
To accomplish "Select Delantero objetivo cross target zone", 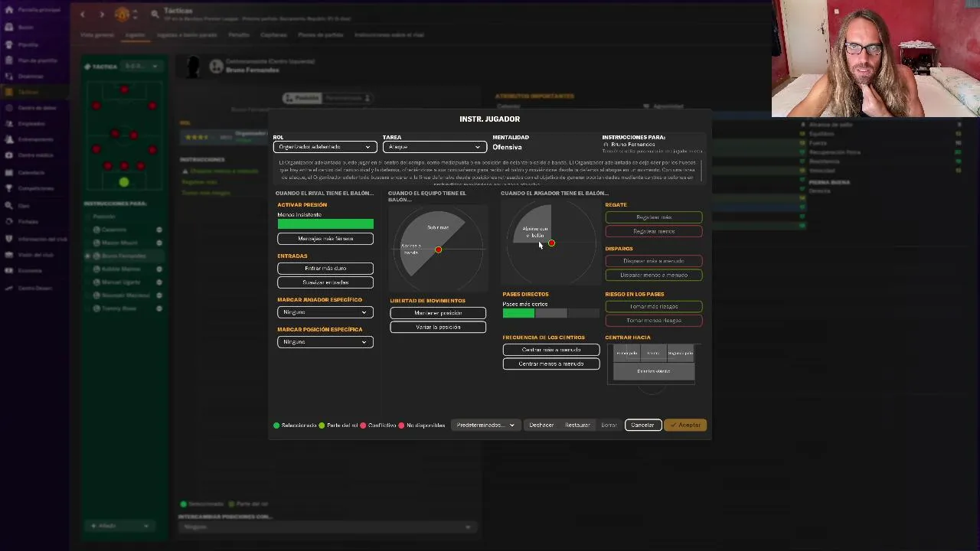I will point(653,371).
